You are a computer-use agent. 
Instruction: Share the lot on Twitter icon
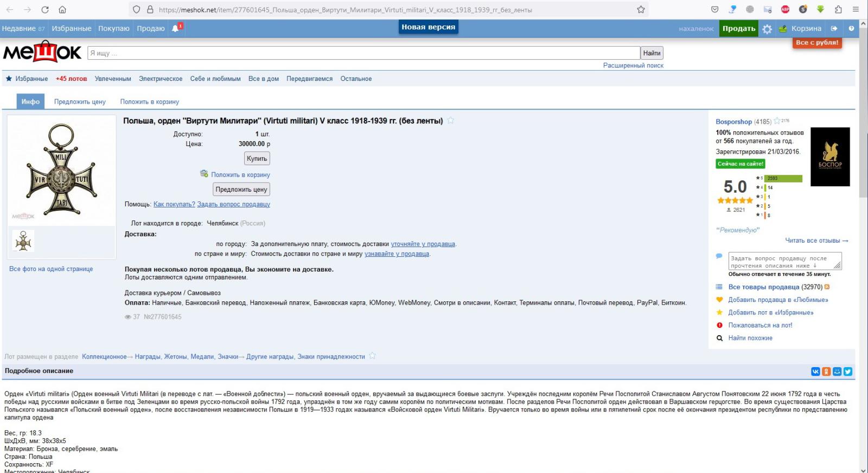(x=847, y=371)
